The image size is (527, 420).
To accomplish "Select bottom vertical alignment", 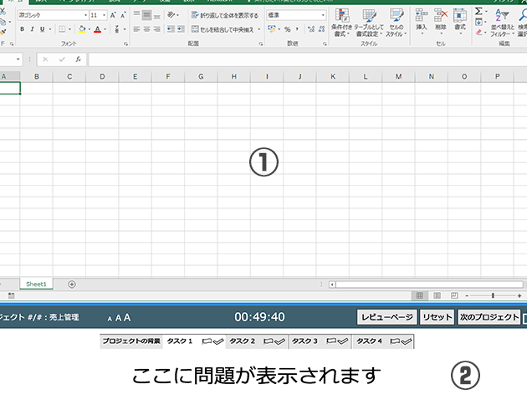I will tap(157, 15).
